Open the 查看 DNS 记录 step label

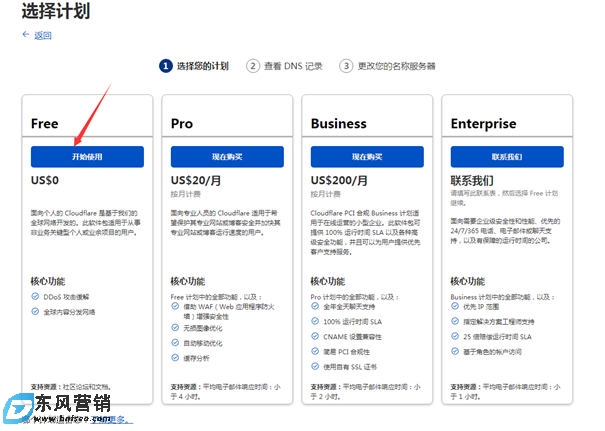[293, 66]
